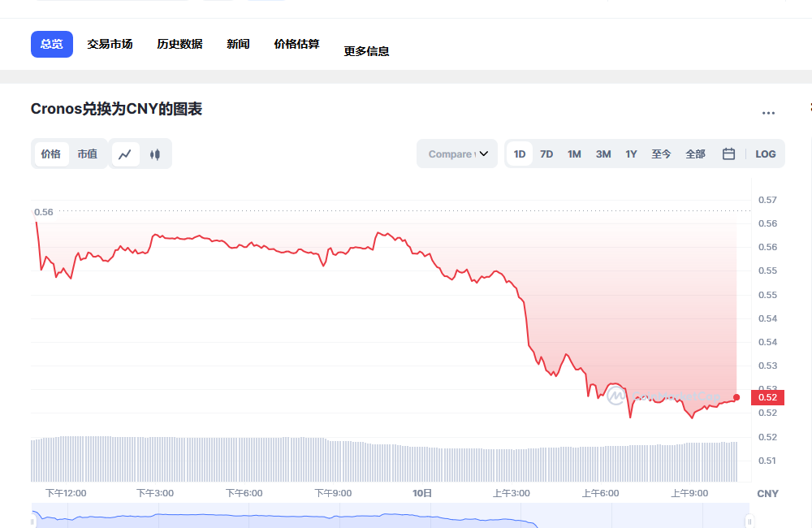Click the 下午6:00 time axis label
812x528 pixels.
(244, 493)
